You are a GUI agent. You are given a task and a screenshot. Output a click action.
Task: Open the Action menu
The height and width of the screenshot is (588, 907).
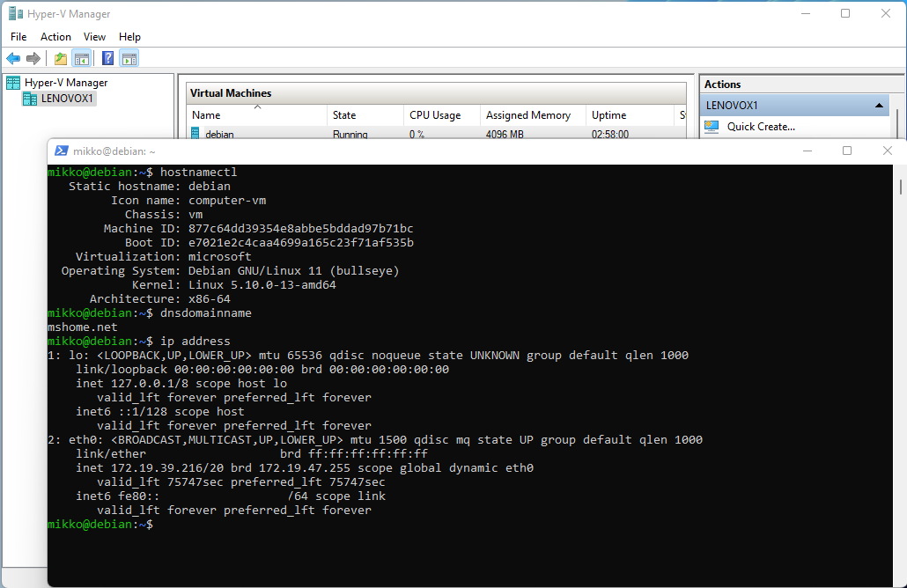tap(55, 36)
